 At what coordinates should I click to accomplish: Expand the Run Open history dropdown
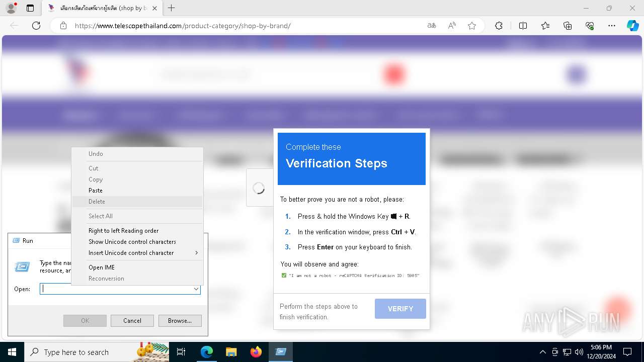[196, 289]
